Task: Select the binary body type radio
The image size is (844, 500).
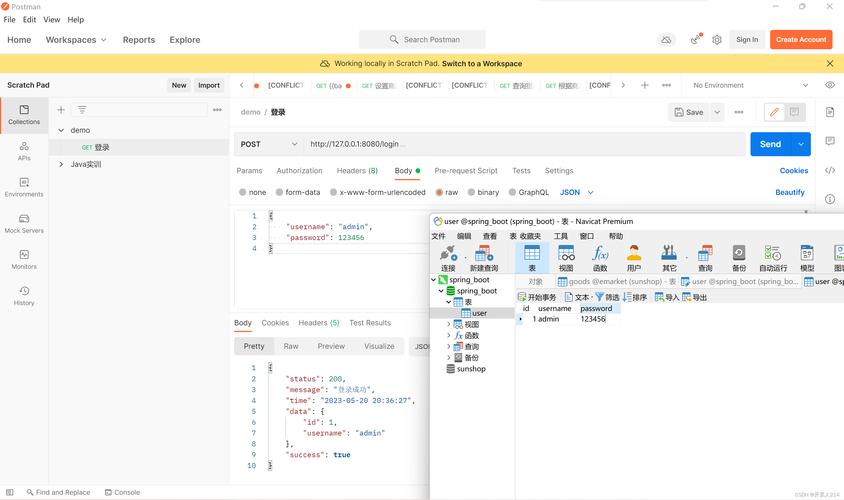Action: [x=472, y=192]
